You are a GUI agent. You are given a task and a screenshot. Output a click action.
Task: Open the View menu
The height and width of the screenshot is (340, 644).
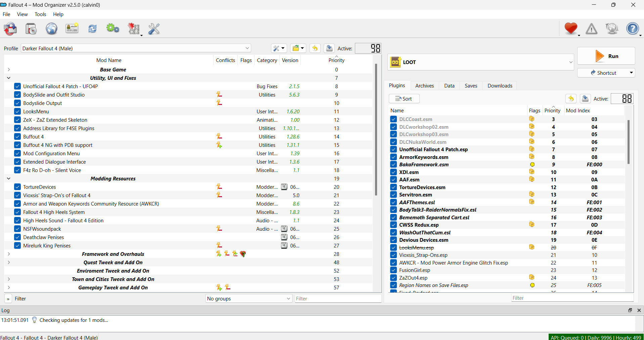(22, 14)
